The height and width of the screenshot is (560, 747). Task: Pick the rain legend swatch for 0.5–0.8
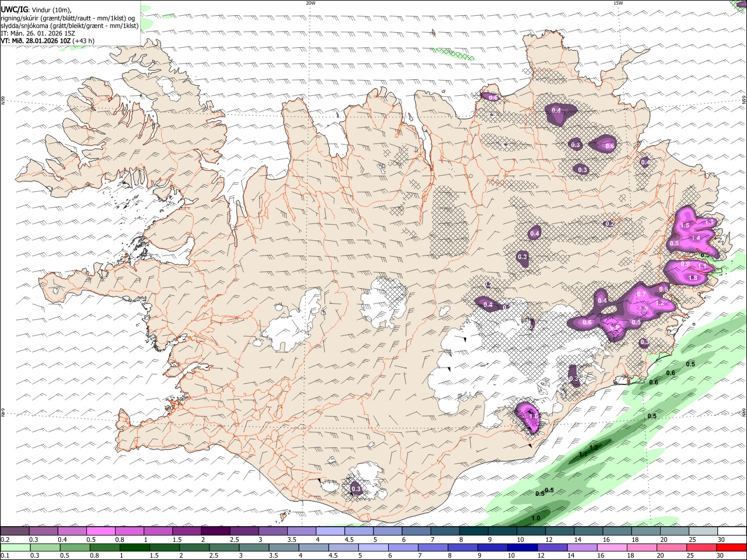[75, 547]
